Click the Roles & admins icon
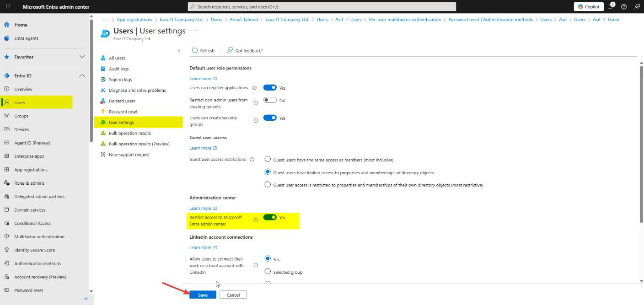 pyautogui.click(x=6, y=183)
